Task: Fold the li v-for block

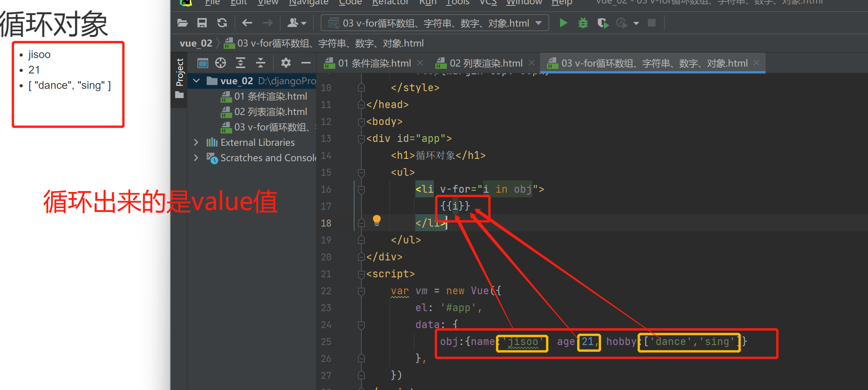Action: click(x=361, y=189)
